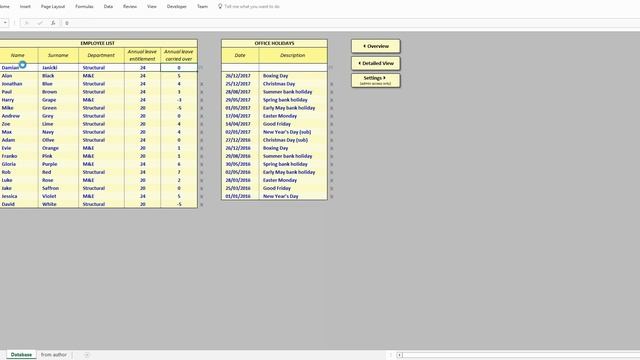This screenshot has width=640, height=360.
Task: Click the x icon beside David White's row
Action: tap(202, 204)
